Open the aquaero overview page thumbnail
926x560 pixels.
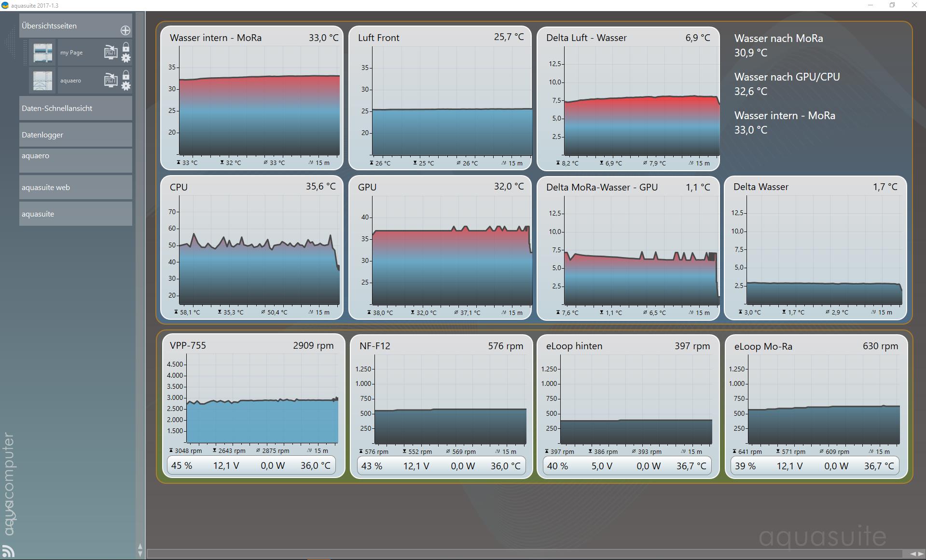pyautogui.click(x=42, y=81)
